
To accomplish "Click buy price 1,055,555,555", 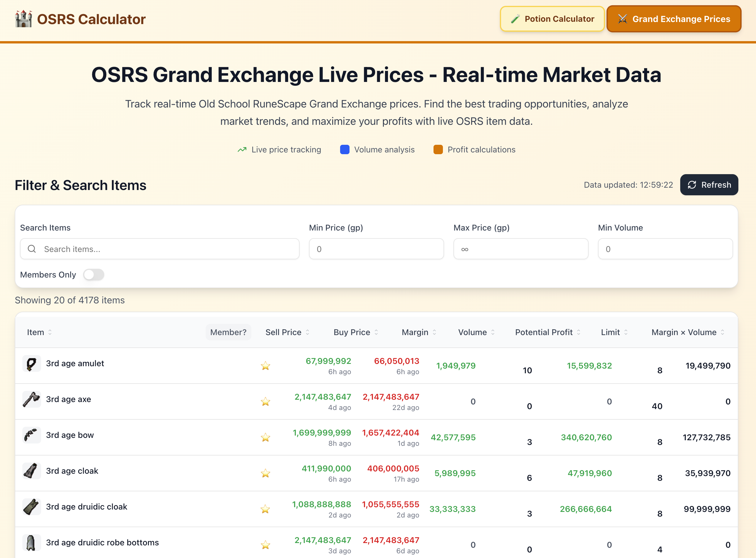I will pos(391,504).
